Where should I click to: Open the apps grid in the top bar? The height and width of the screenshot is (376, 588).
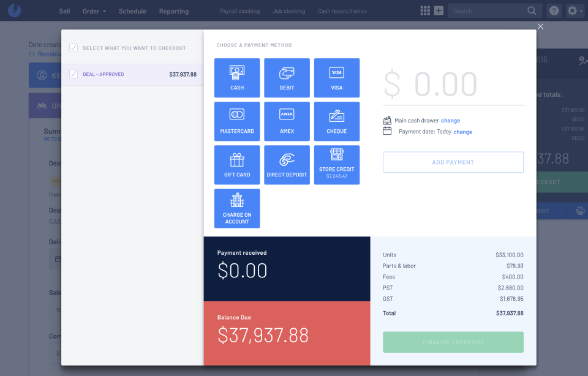[425, 10]
